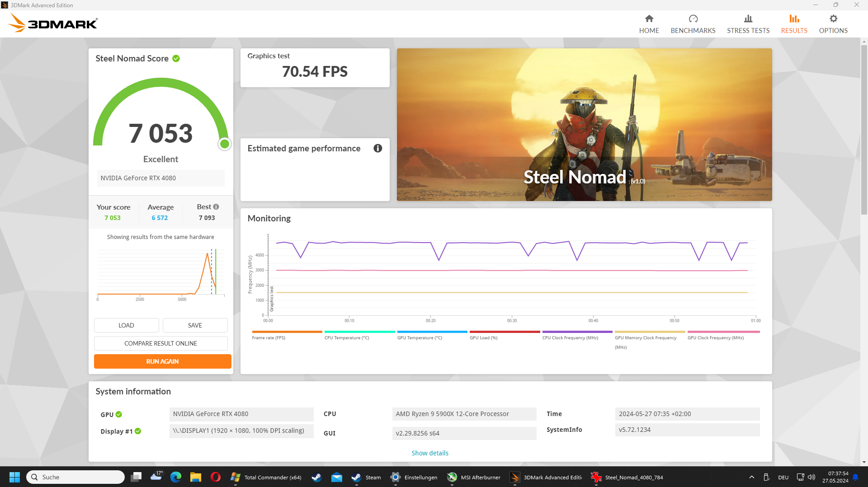Open the Benchmarks tab
Image resolution: width=868 pixels, height=487 pixels.
[x=693, y=24]
